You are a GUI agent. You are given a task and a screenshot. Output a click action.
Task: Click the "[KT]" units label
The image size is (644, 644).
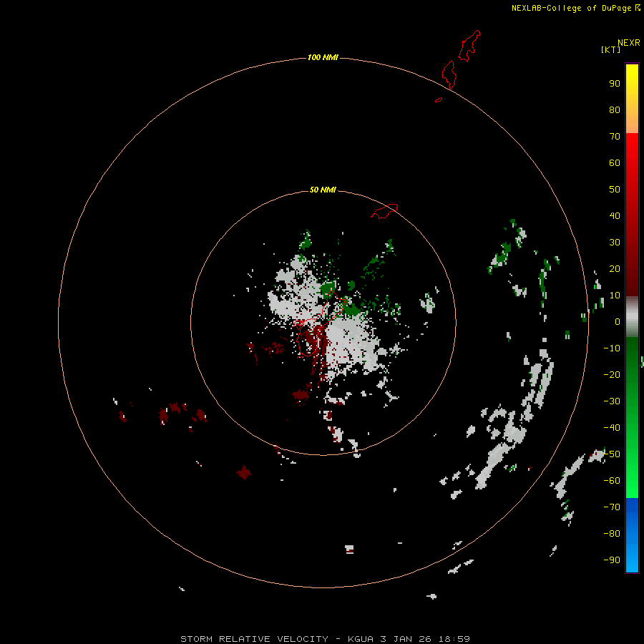610,49
